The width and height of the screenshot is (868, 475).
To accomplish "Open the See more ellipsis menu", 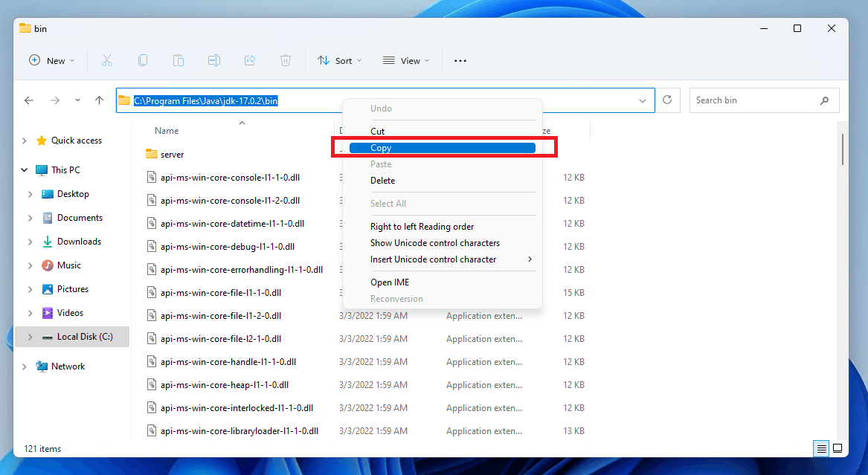I will click(460, 61).
